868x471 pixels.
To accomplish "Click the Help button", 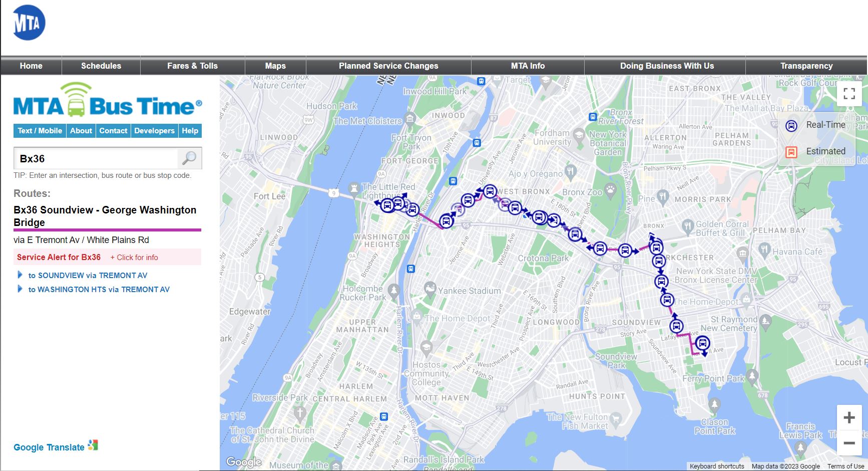I will tap(190, 131).
